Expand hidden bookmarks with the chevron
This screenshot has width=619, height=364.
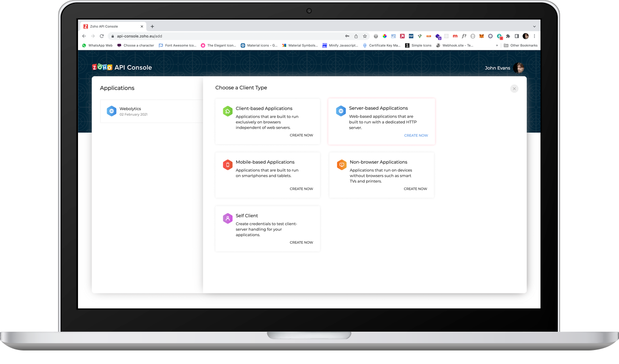[x=497, y=45]
